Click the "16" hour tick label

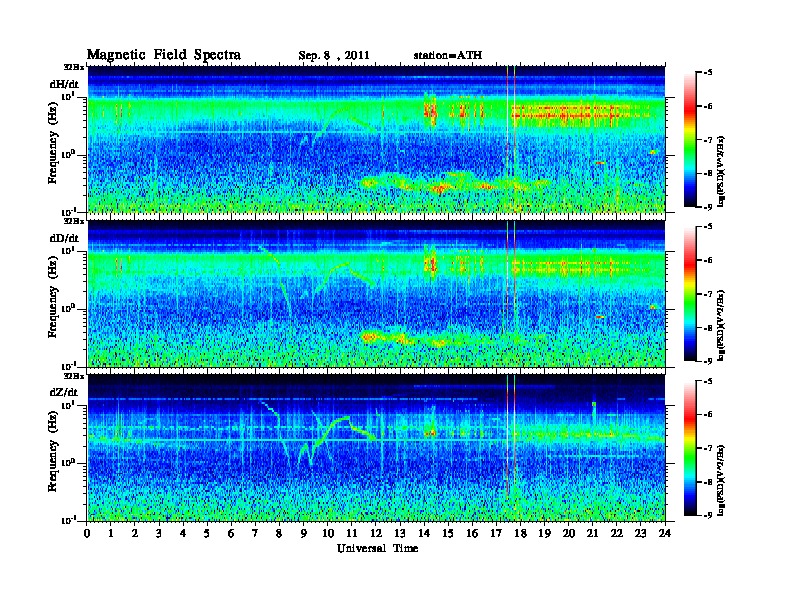472,534
